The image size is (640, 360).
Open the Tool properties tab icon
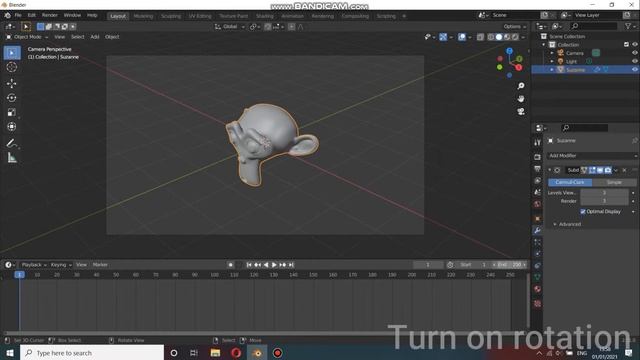point(538,142)
